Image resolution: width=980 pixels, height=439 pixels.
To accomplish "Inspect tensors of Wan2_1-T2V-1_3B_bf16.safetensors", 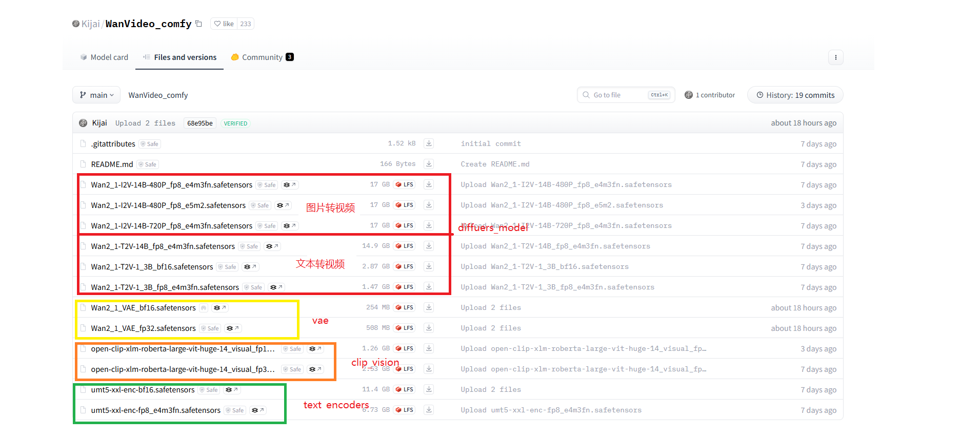I will pos(250,267).
